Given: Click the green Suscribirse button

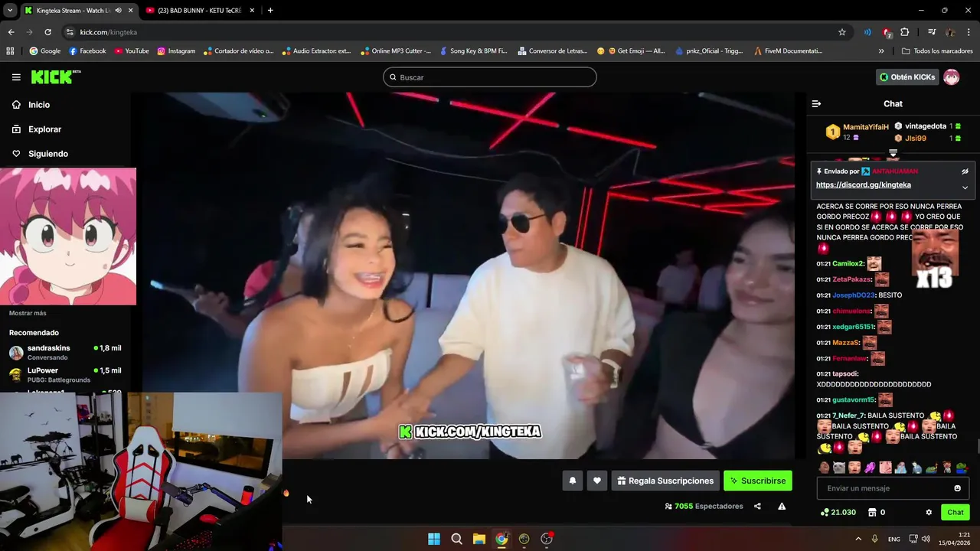Looking at the screenshot, I should [758, 481].
